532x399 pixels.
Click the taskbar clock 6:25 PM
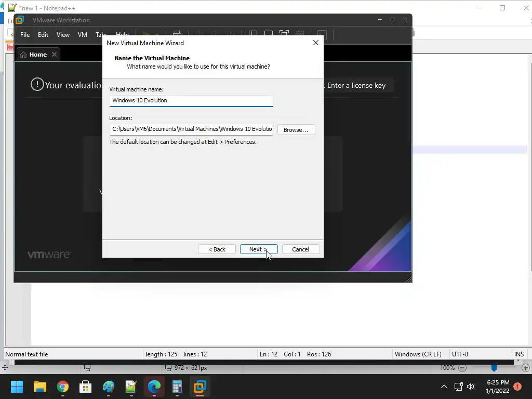click(498, 382)
